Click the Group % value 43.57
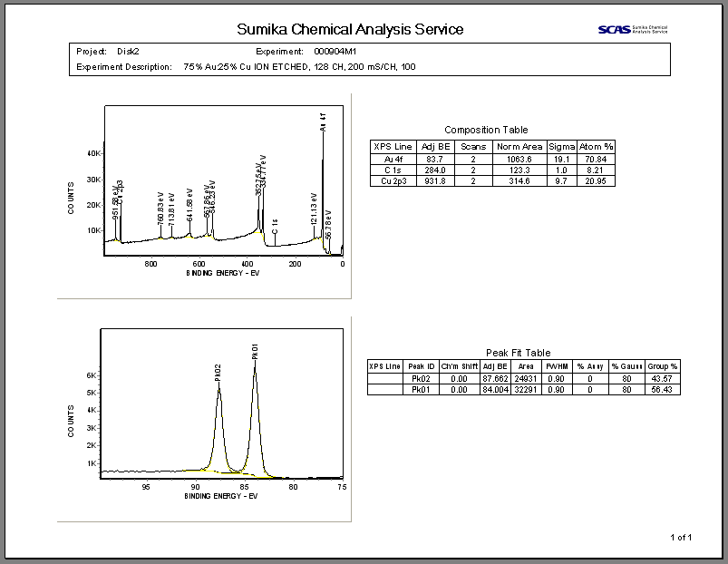The image size is (728, 564). tap(662, 379)
